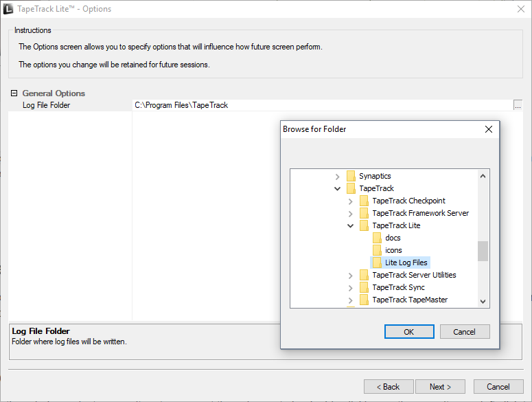The width and height of the screenshot is (532, 402).
Task: Select the TapeTrack Checkpoint label
Action: pos(408,201)
